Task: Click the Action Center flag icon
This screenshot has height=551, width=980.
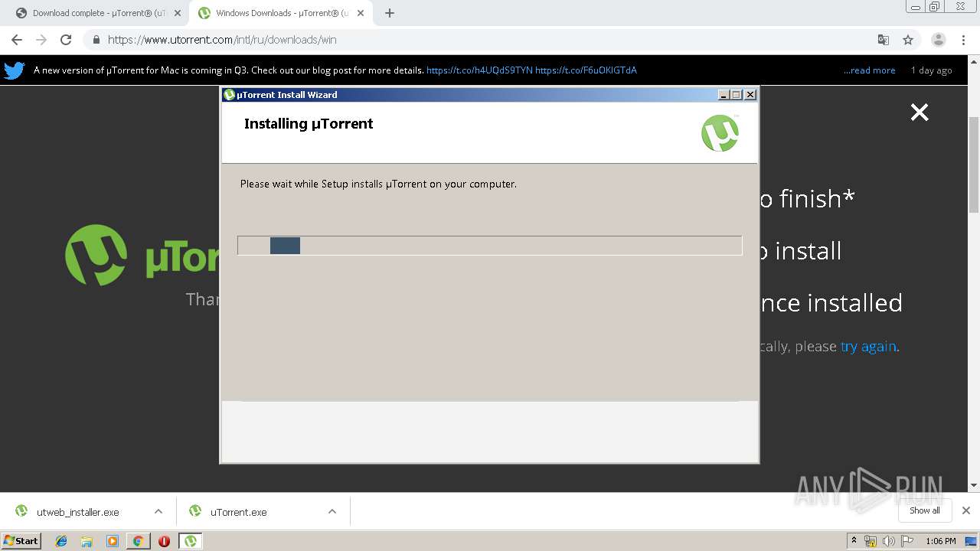Action: (907, 541)
